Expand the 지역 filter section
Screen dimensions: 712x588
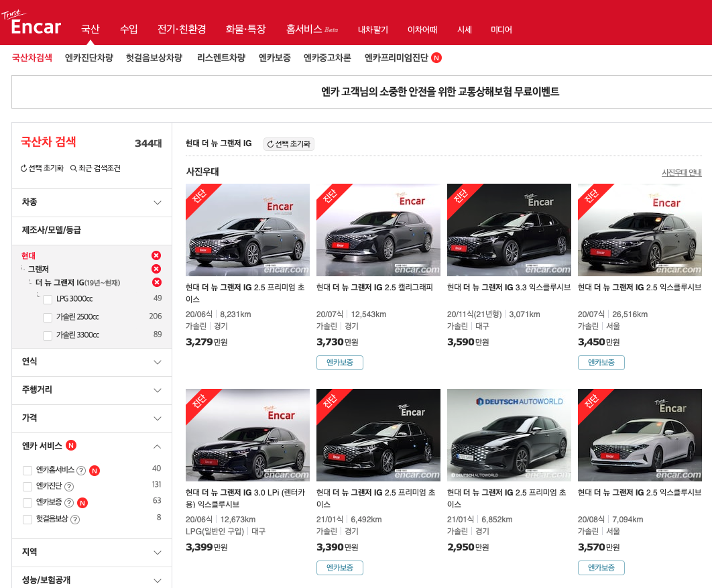point(92,552)
